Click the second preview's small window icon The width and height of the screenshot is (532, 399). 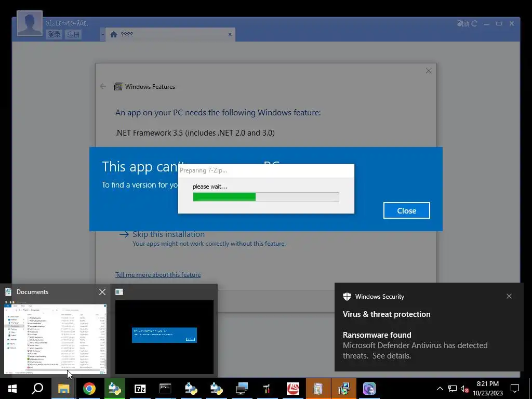pyautogui.click(x=119, y=292)
